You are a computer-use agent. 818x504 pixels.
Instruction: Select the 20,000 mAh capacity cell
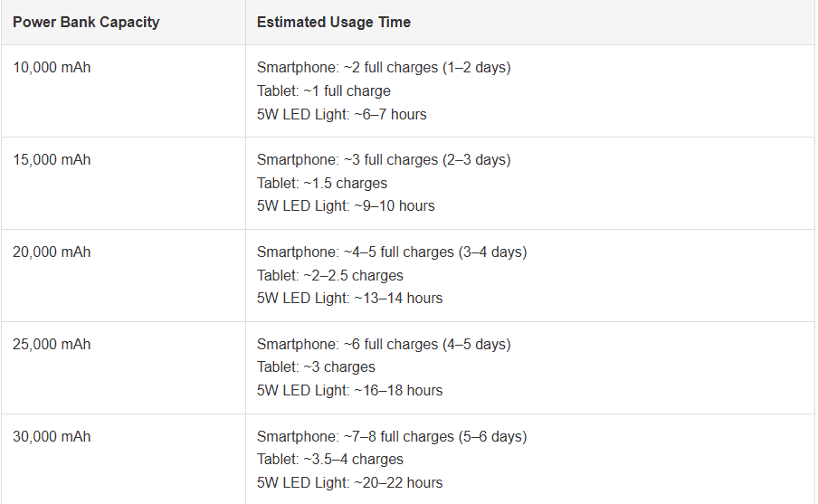[52, 252]
